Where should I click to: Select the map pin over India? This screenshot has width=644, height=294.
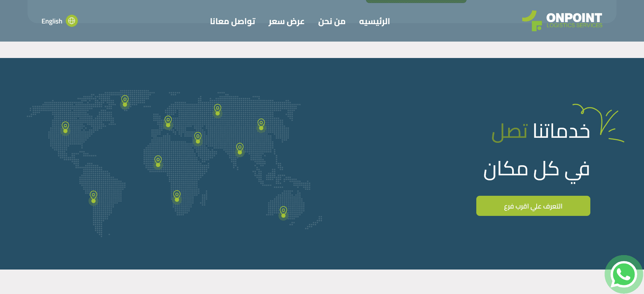240,149
